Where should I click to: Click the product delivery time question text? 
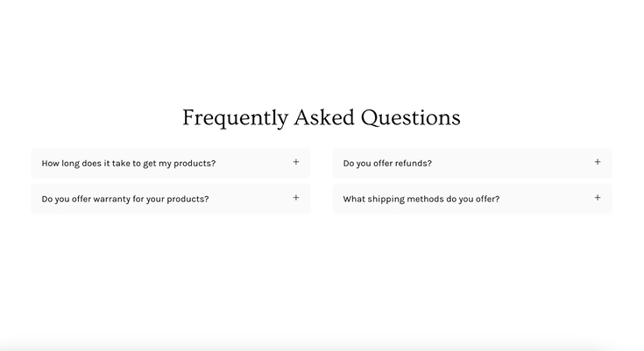tap(129, 163)
